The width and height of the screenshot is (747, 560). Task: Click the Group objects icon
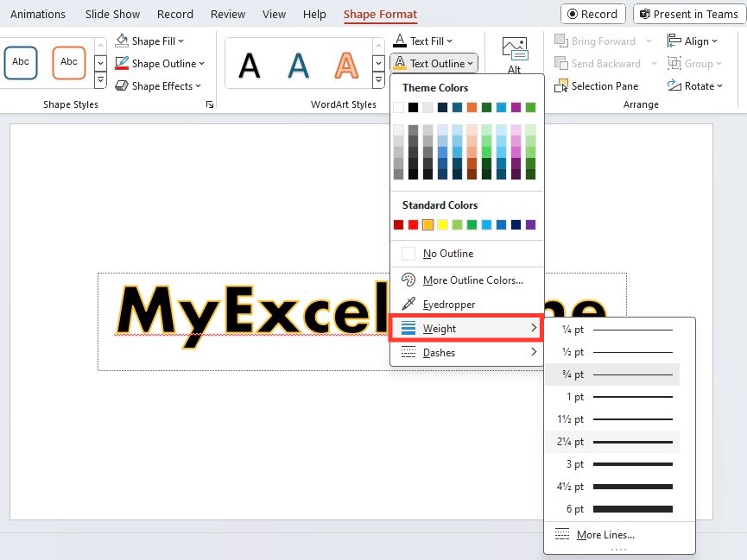674,63
